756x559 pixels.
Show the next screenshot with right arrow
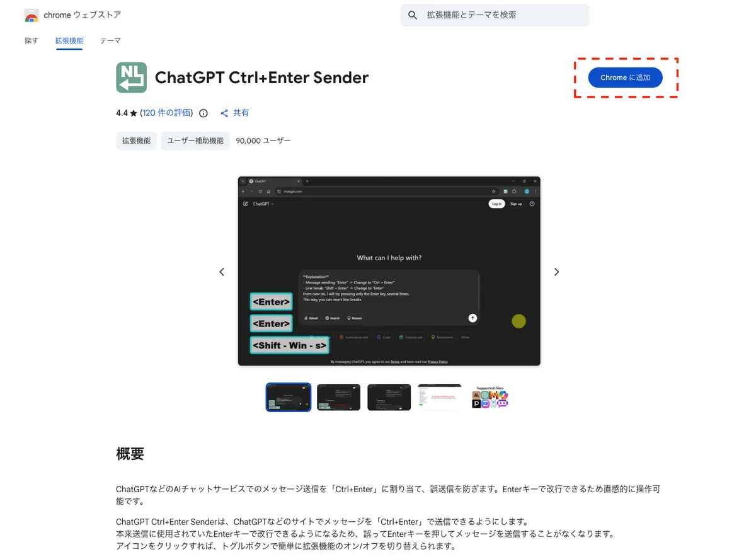coord(556,272)
